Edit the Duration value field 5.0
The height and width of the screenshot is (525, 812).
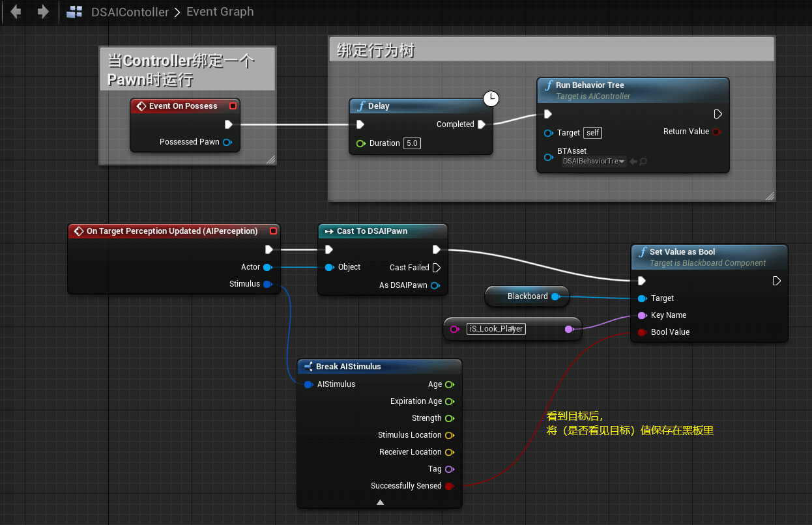click(412, 143)
